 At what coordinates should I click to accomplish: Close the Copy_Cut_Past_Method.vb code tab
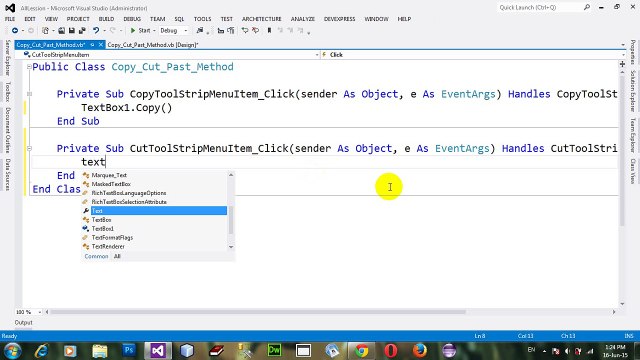[101, 45]
